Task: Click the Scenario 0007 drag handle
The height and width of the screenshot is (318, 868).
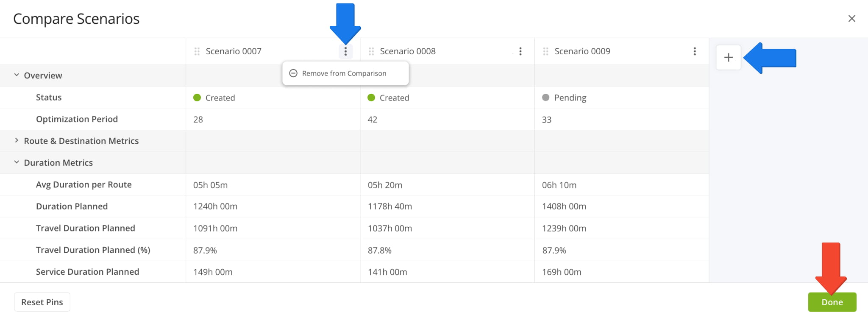Action: pos(197,51)
